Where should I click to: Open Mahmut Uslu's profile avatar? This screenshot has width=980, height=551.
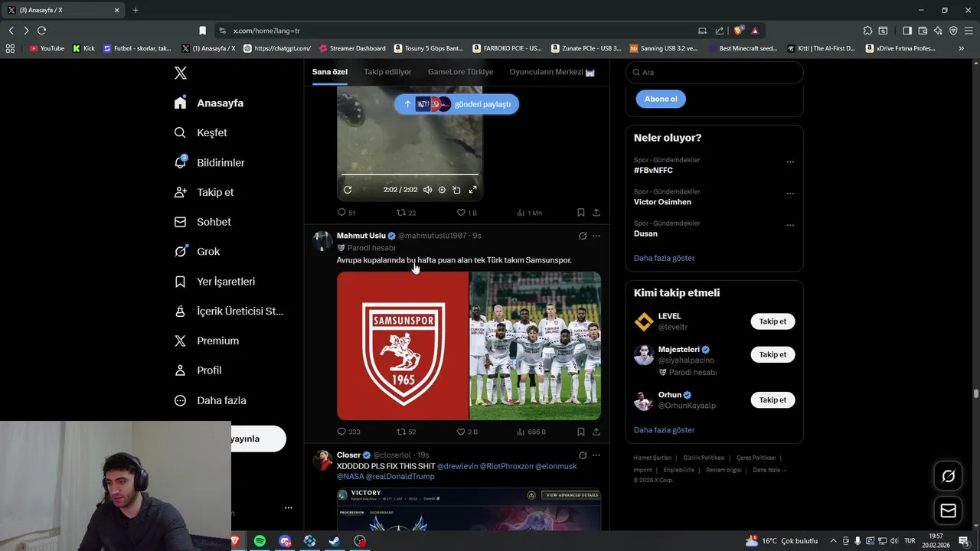tap(322, 240)
